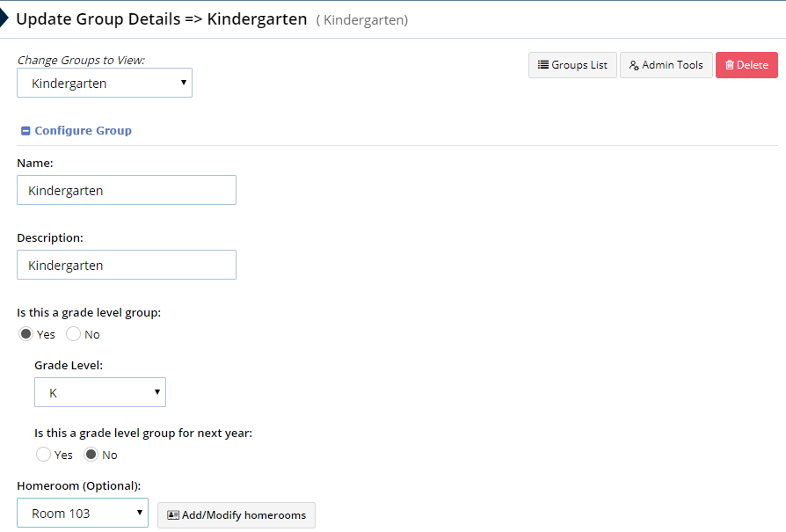The image size is (786, 532).
Task: Choose No for next year grade group
Action: pos(91,455)
